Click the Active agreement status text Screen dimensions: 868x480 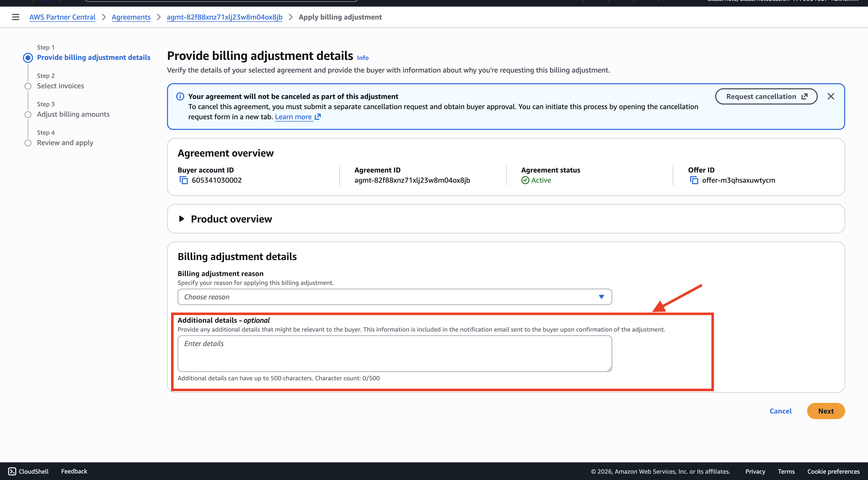point(541,180)
